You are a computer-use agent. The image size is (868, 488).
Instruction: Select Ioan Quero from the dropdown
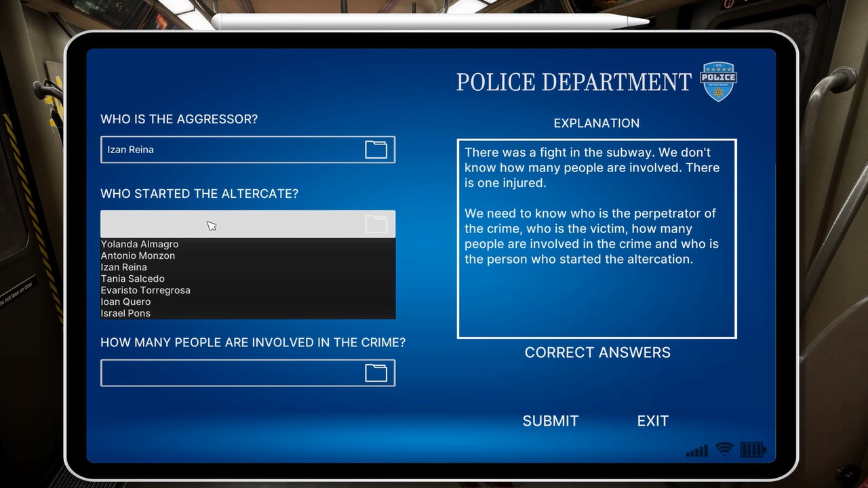click(125, 302)
